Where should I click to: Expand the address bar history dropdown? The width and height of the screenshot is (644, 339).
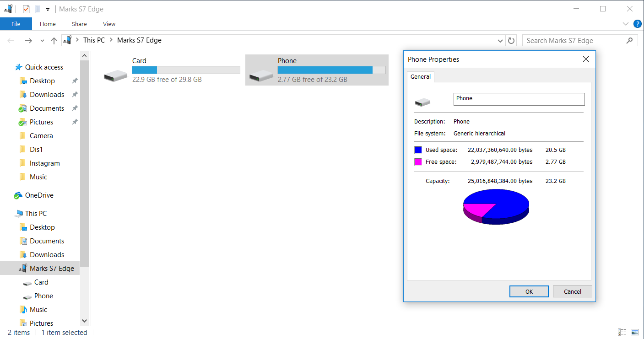500,41
